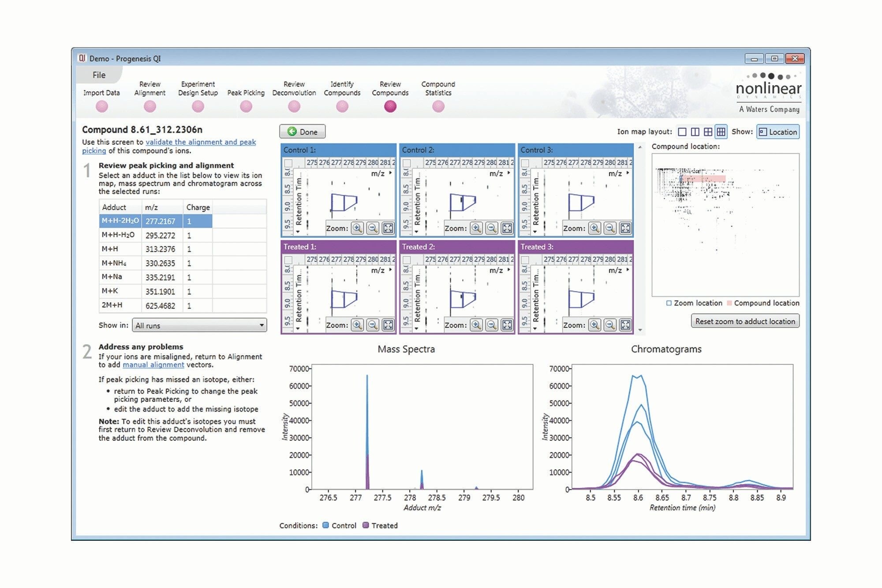Zoom in on the Control 1 ion map
The width and height of the screenshot is (882, 588).
coord(357,228)
